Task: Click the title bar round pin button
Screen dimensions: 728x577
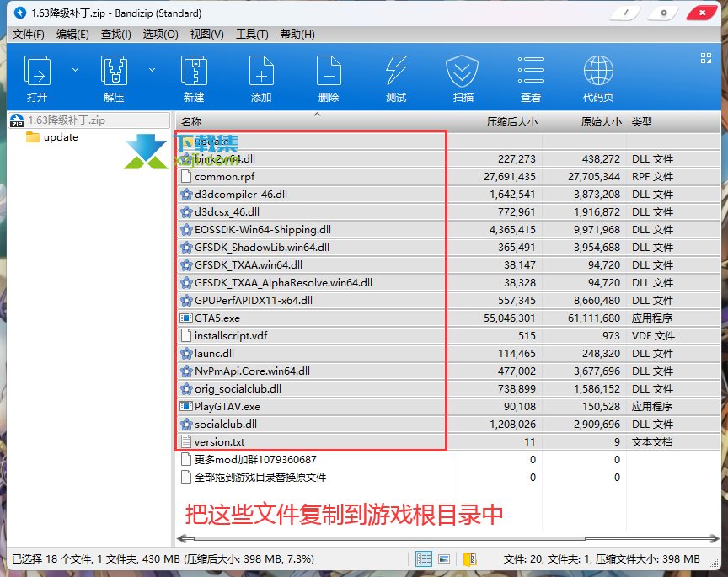Action: pyautogui.click(x=664, y=13)
